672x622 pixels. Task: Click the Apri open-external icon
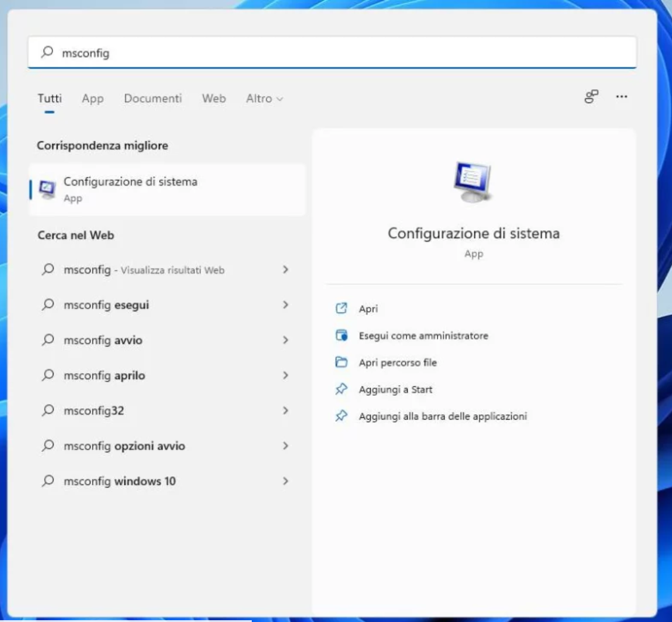click(341, 308)
